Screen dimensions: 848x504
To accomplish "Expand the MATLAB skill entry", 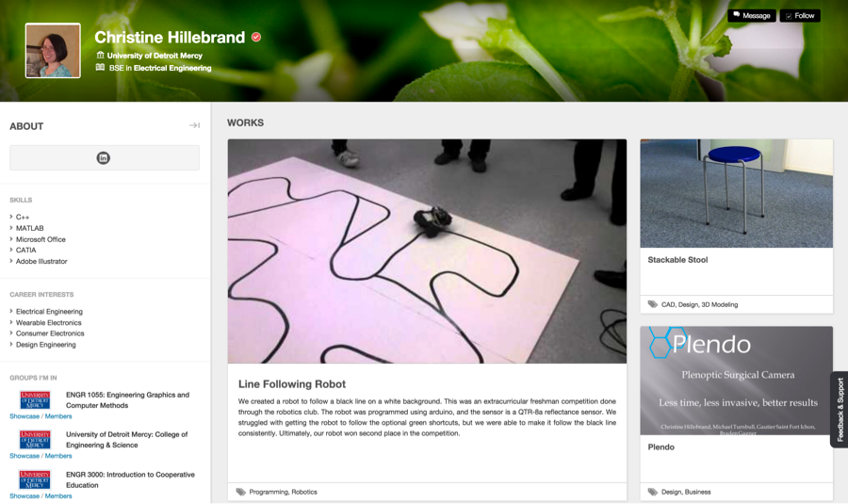I will pyautogui.click(x=30, y=228).
